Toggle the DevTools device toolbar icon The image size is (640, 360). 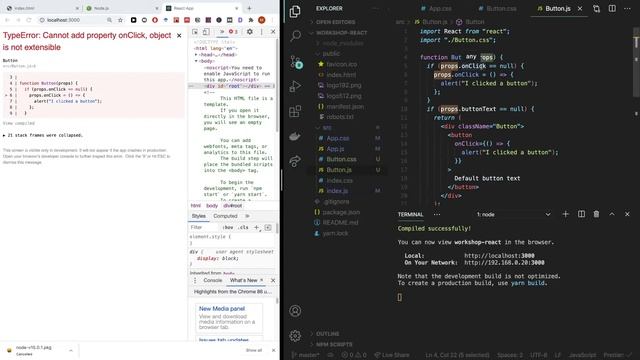(206, 32)
